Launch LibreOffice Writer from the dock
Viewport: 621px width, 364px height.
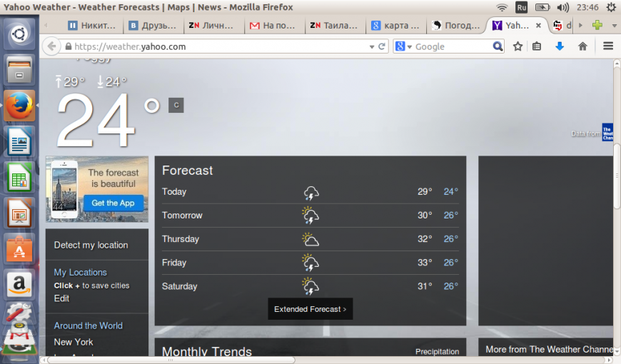[x=19, y=141]
